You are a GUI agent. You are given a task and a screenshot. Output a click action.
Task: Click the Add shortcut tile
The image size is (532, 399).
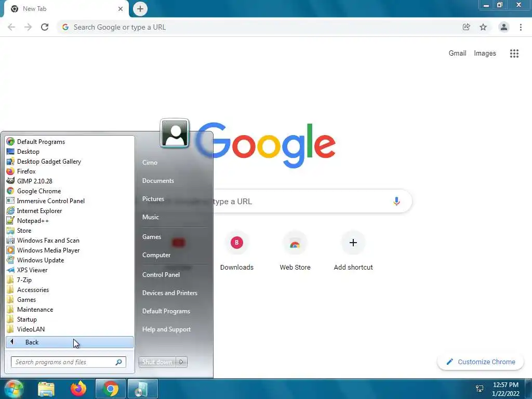353,250
